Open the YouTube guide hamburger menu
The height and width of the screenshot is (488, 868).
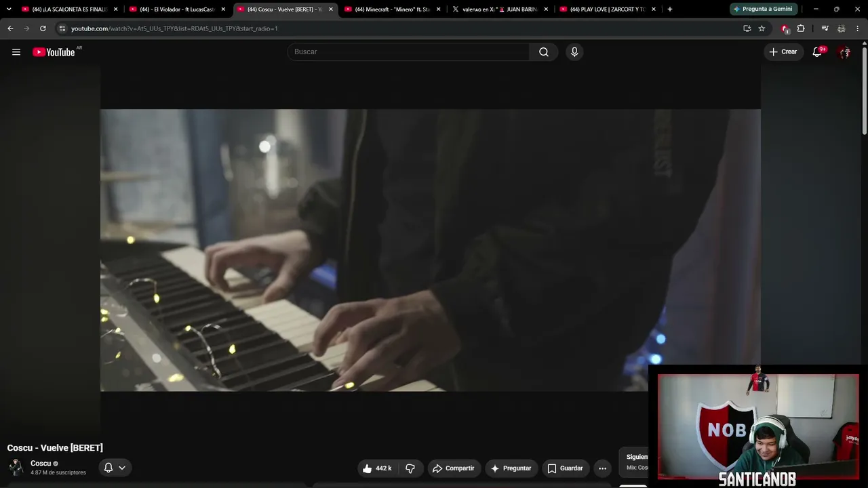[x=16, y=52]
